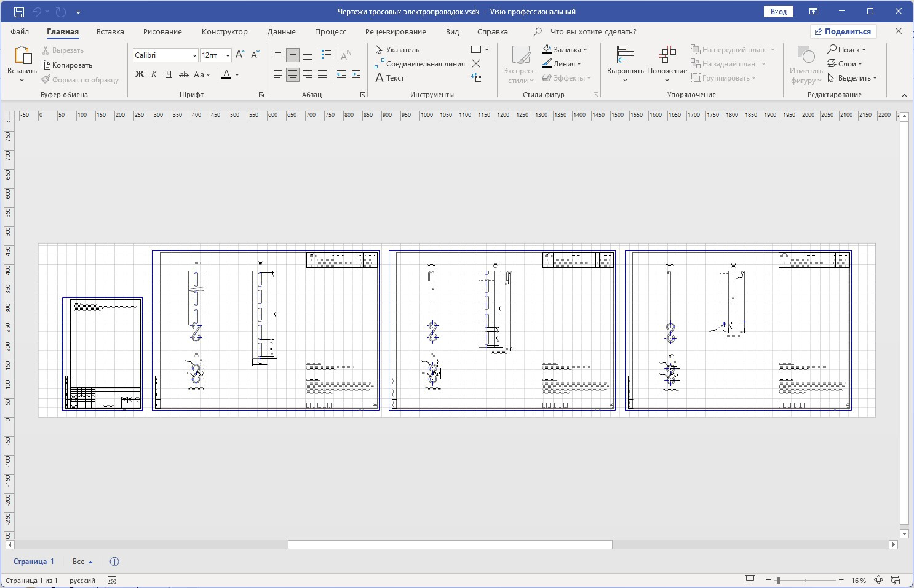The height and width of the screenshot is (588, 914).
Task: Toggle bold Ж formatting
Action: [140, 74]
